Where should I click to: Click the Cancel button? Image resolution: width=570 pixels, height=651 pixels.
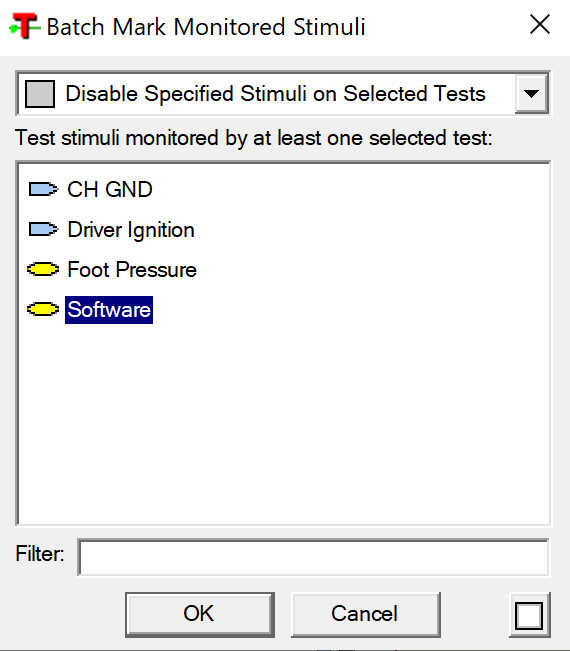coord(365,614)
